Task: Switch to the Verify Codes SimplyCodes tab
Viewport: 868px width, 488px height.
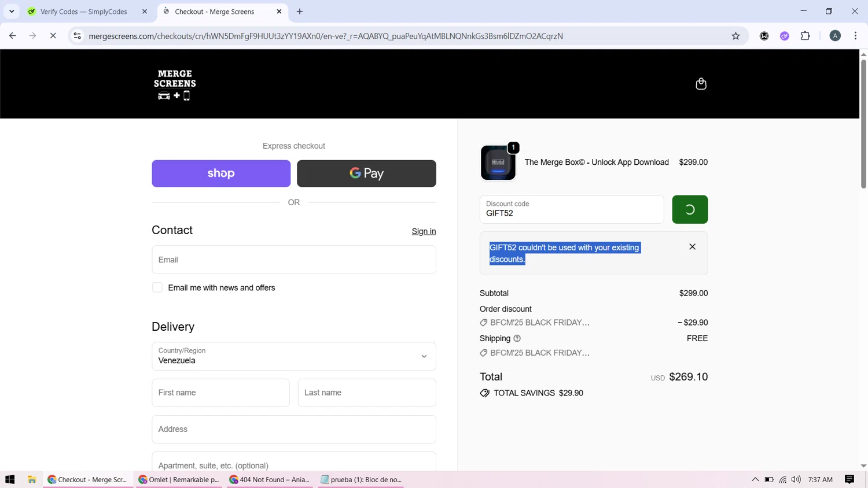Action: [84, 12]
